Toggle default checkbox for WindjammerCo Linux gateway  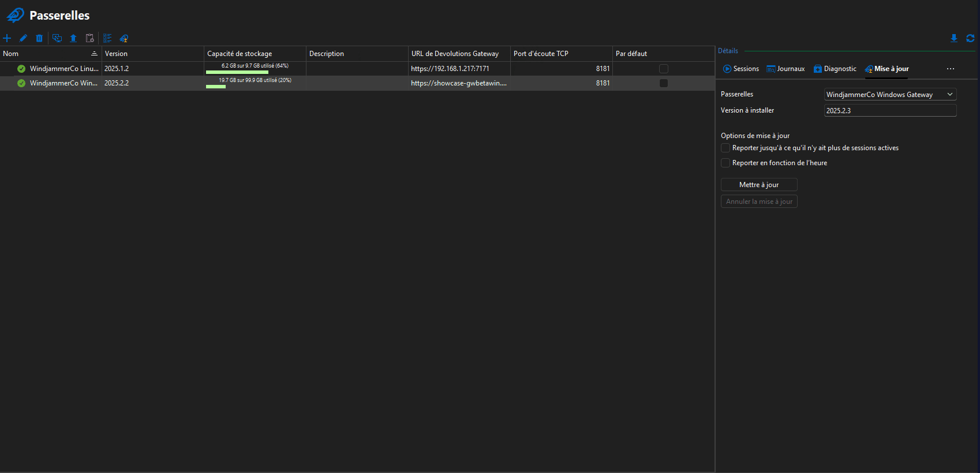coord(663,69)
